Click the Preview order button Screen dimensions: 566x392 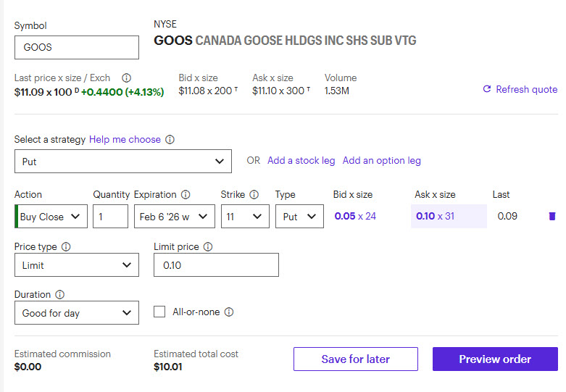[x=495, y=359]
